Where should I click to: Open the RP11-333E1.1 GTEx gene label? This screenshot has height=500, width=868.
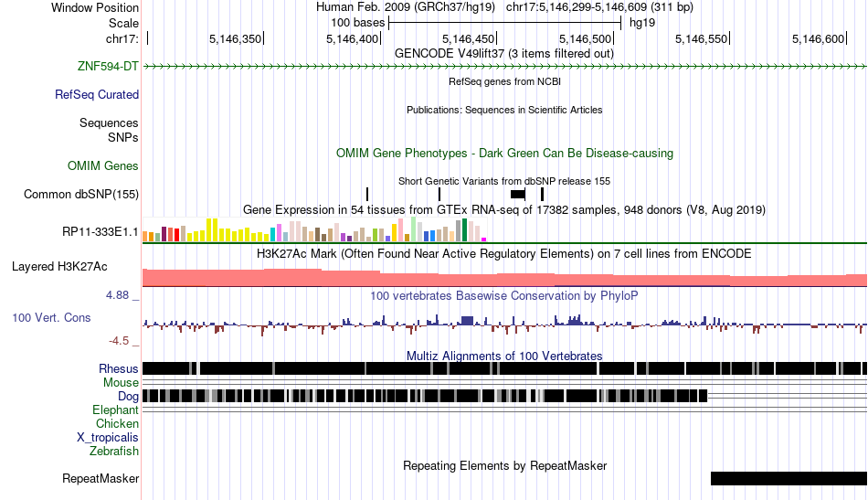tap(101, 232)
